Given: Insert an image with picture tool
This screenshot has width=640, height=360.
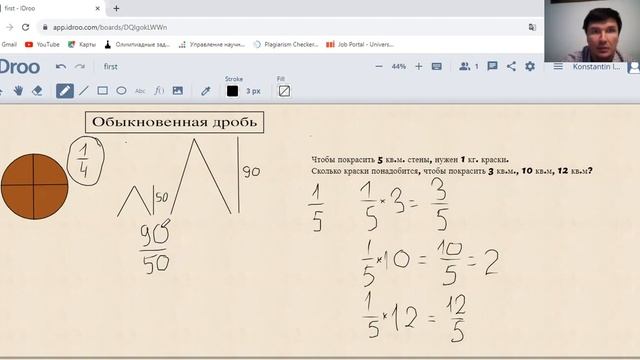Looking at the screenshot, I should 178,91.
